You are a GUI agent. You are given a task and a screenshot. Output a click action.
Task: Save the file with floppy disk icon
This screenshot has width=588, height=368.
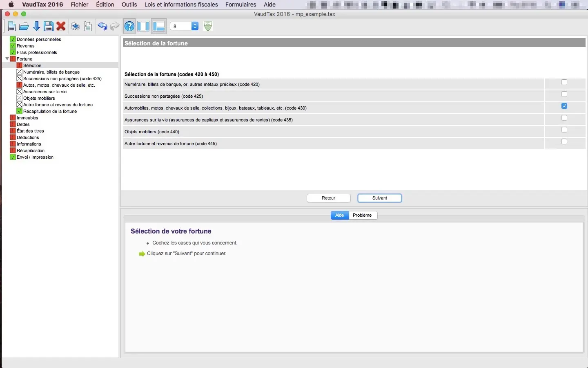(x=49, y=27)
